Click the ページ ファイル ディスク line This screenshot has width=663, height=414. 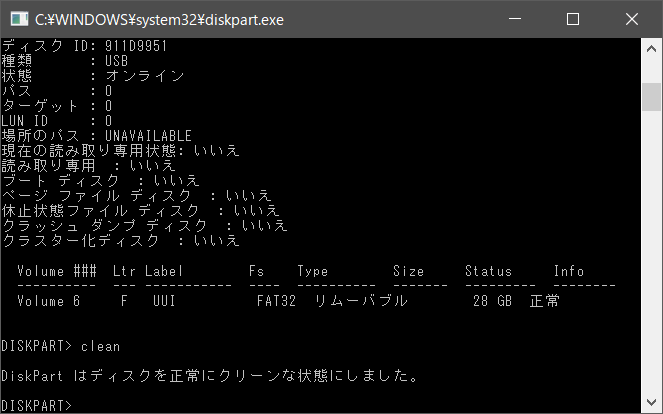click(x=136, y=196)
